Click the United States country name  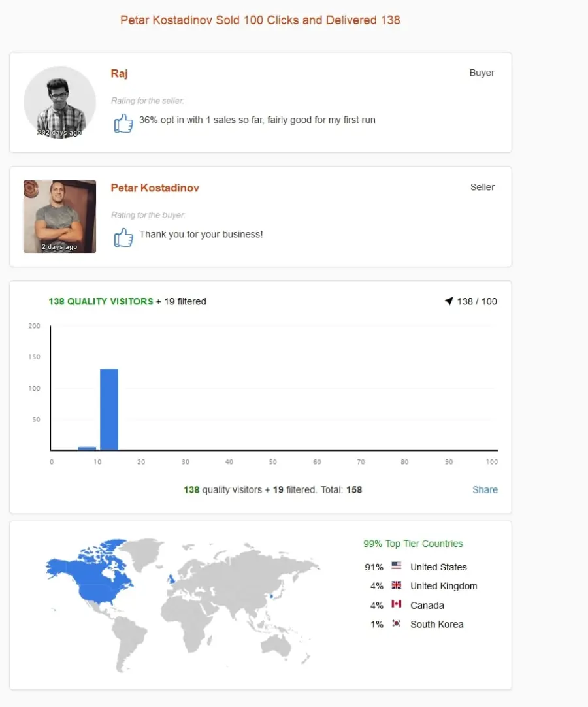pyautogui.click(x=438, y=567)
